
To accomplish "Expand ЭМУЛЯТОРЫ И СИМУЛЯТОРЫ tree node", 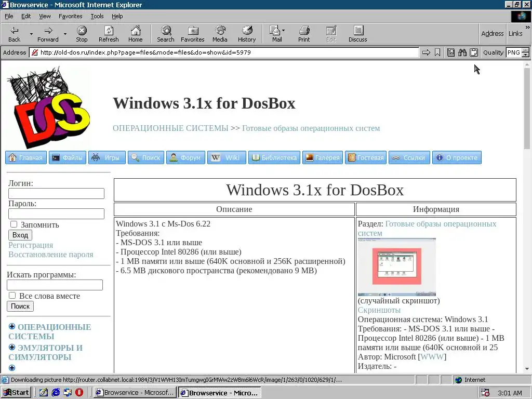I will (x=12, y=347).
